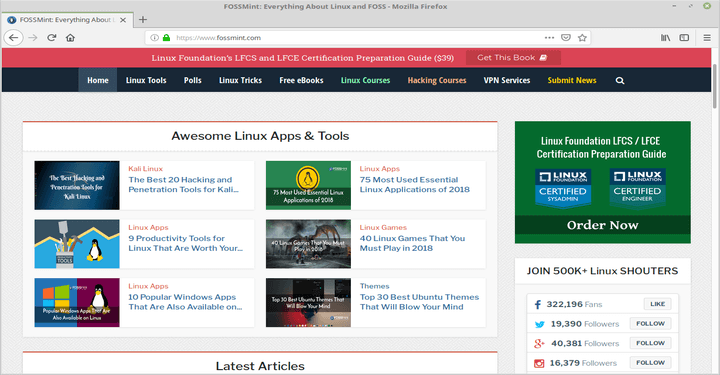Click Popular Windows Apps thumbnail
Viewport: 720px width, 375px height.
[x=77, y=302]
